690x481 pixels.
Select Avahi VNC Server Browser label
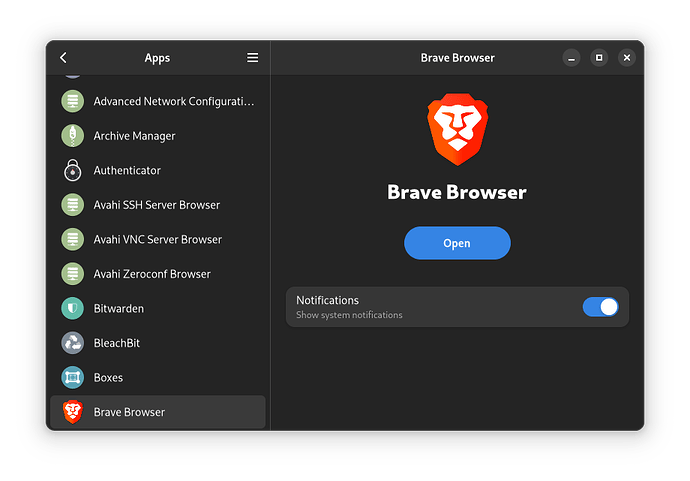point(158,239)
